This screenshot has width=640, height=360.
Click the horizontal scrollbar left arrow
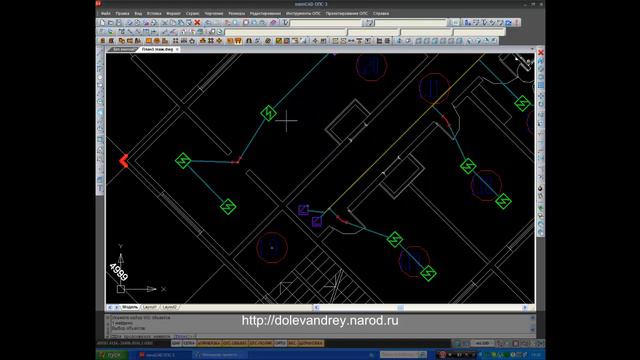[317, 307]
